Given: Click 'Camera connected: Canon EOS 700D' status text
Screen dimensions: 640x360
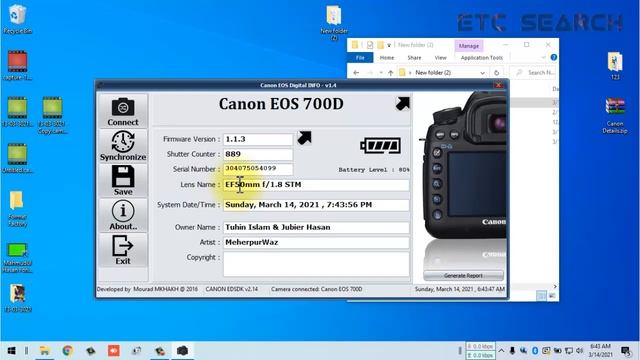Looking at the screenshot, I should click(316, 289).
